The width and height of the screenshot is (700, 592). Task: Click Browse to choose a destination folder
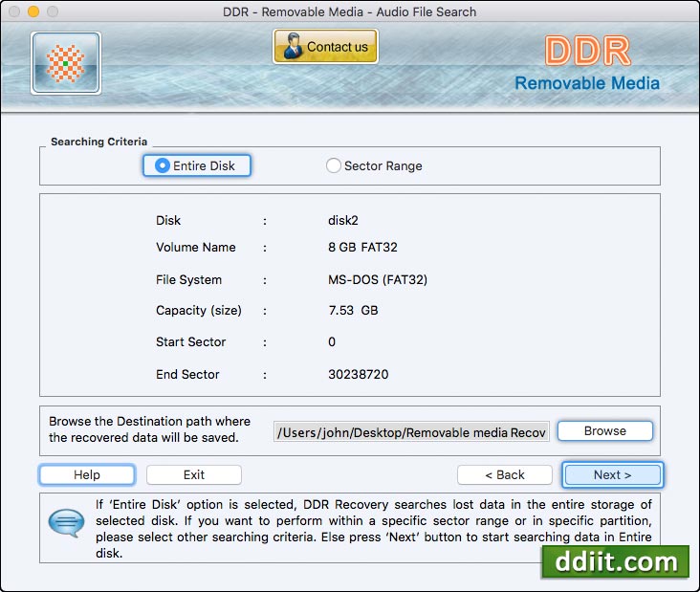coord(605,430)
